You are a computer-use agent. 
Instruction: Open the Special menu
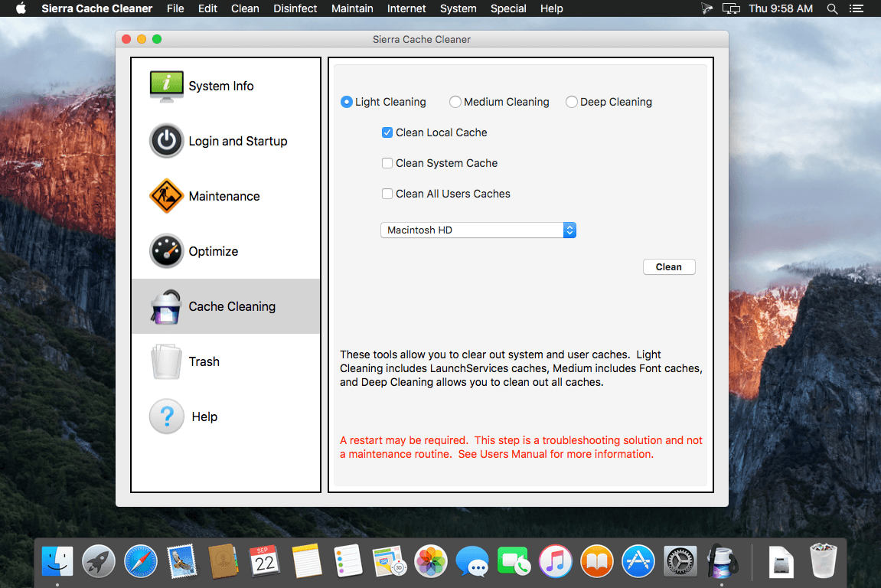(508, 8)
